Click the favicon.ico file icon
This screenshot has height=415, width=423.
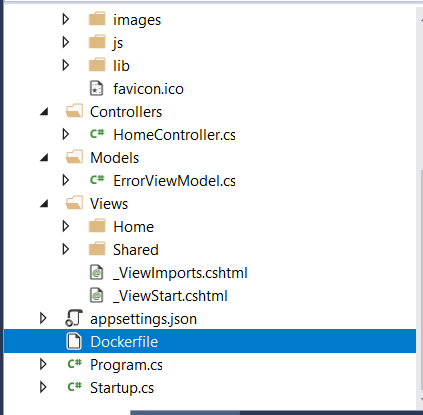point(96,88)
